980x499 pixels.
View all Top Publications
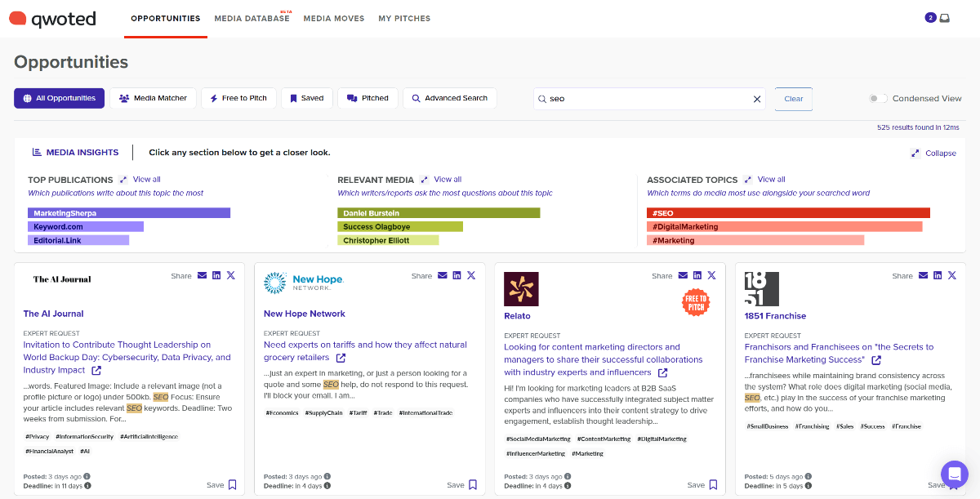pyautogui.click(x=140, y=180)
